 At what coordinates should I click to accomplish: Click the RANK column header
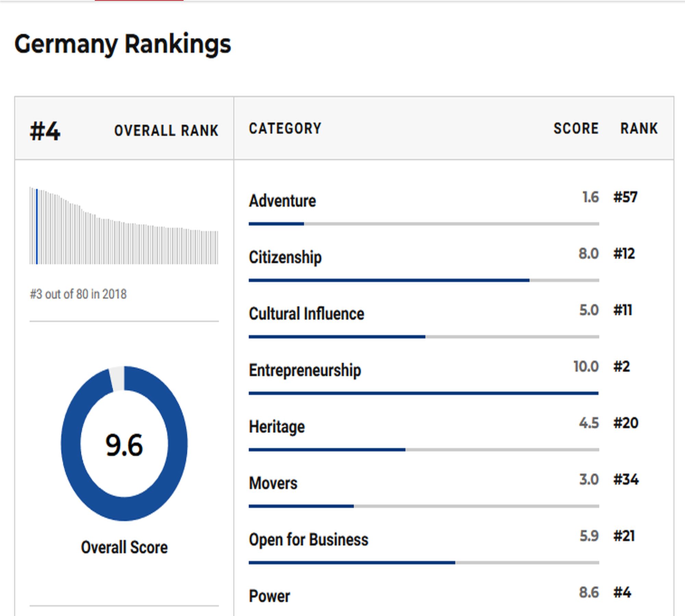[x=639, y=129]
